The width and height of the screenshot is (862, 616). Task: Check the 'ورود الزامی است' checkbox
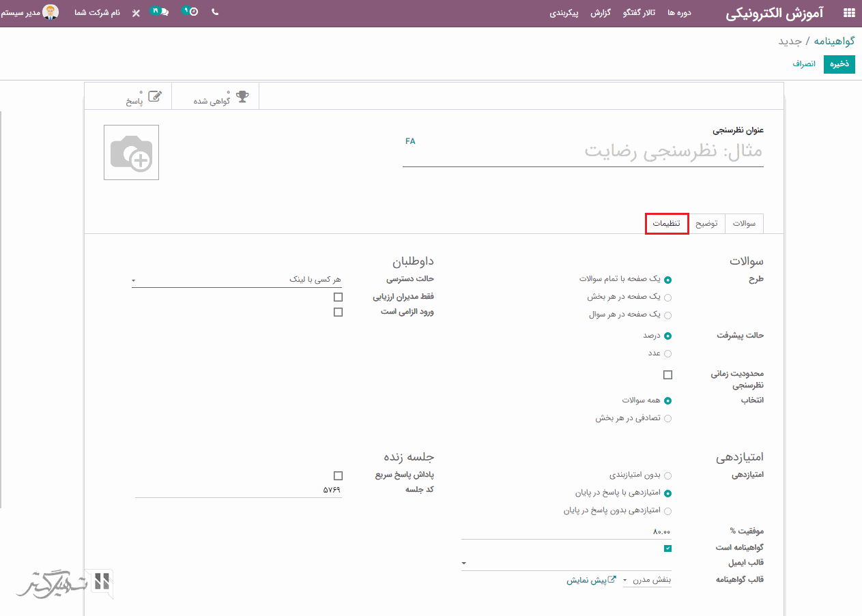coord(338,312)
